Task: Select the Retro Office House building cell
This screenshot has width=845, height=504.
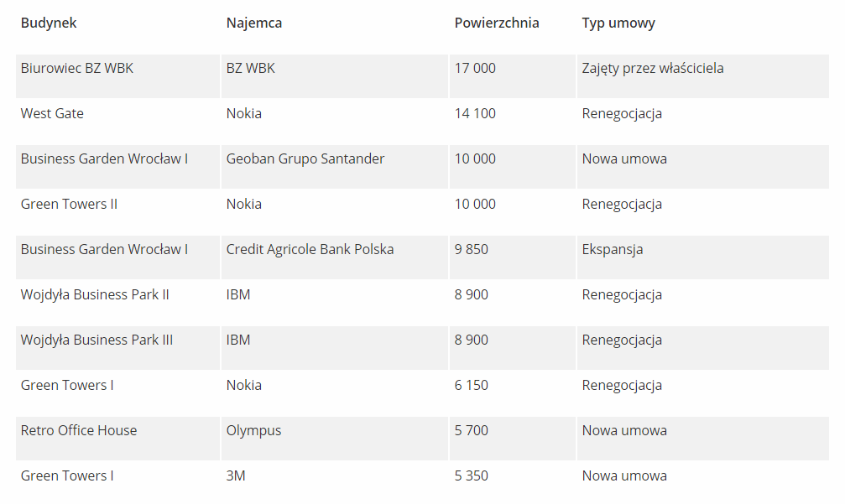Action: click(79, 431)
